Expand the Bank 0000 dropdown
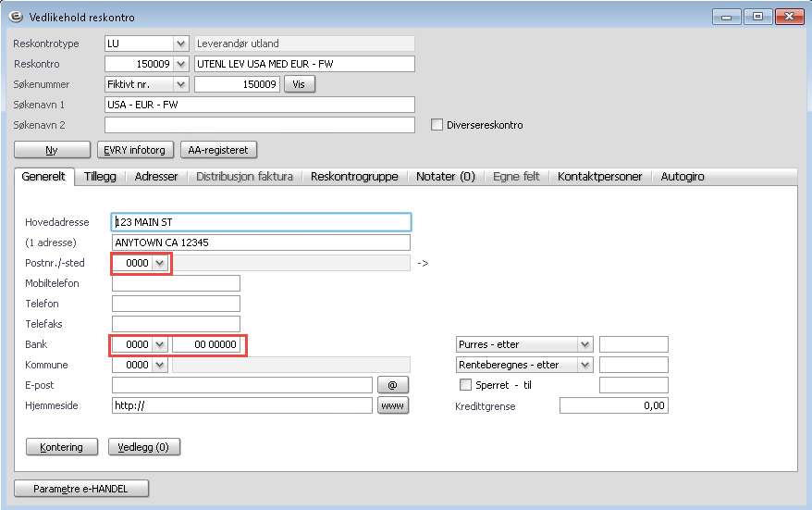The height and width of the screenshot is (510, 812). tap(160, 344)
